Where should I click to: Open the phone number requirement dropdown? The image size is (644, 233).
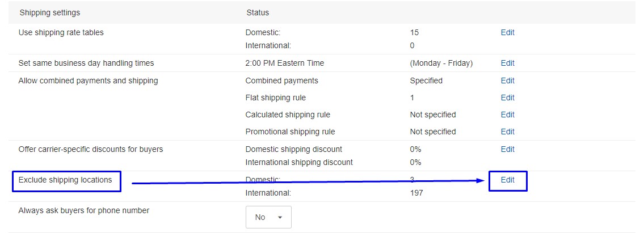pos(268,217)
